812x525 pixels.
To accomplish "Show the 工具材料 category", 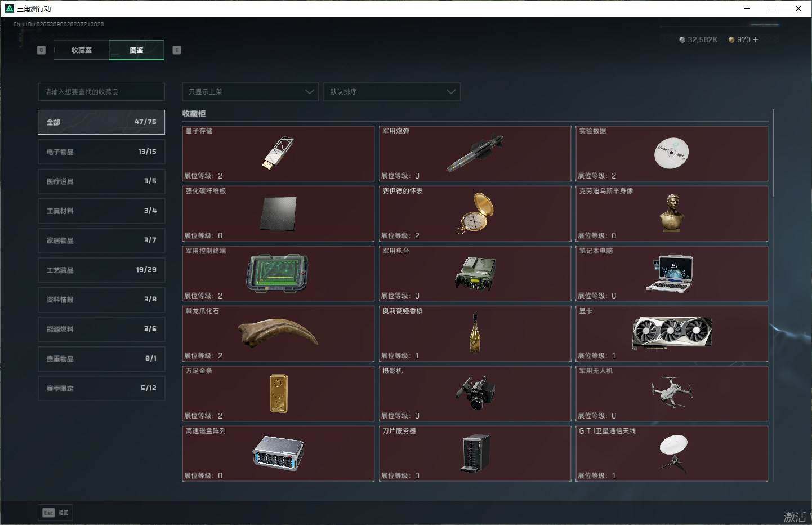I will (x=101, y=211).
